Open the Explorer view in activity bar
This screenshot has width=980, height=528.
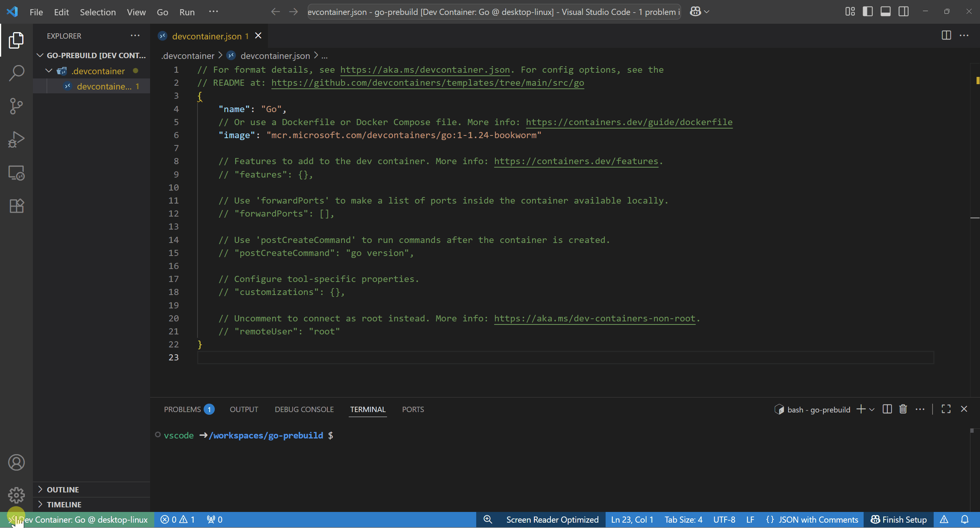pos(16,40)
